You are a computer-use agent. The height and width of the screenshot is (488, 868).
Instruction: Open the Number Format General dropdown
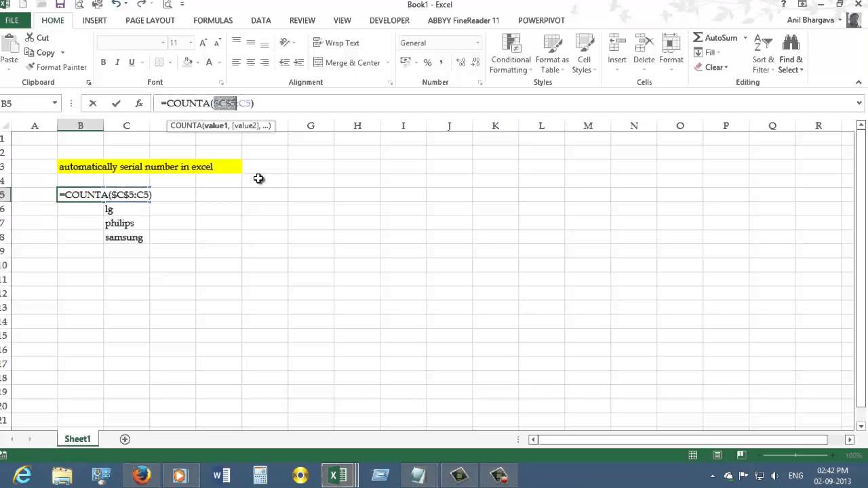coord(477,43)
